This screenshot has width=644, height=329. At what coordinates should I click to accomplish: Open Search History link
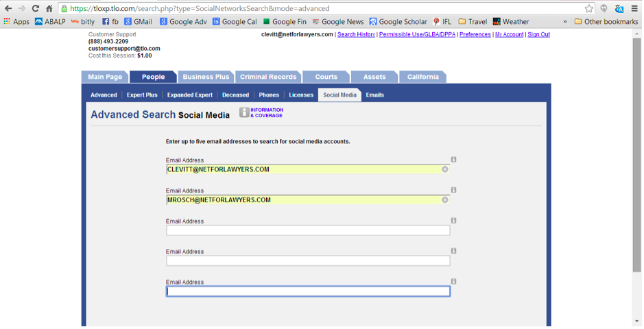pos(356,34)
